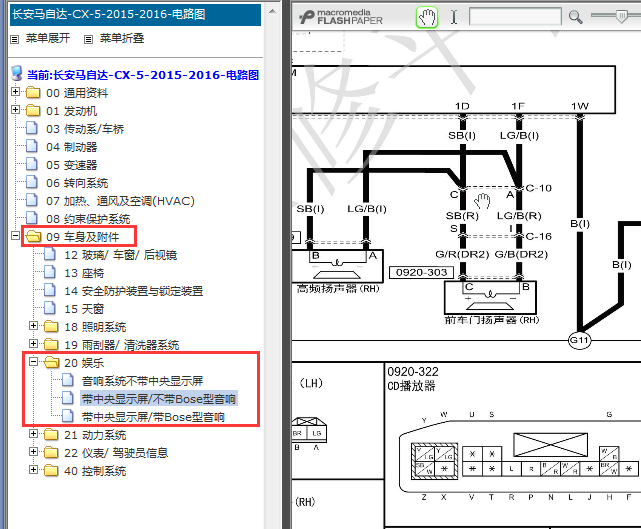Image resolution: width=641 pixels, height=529 pixels.
Task: Click the 12 玻璃/车窗/后视镜 page icon
Action: [50, 254]
